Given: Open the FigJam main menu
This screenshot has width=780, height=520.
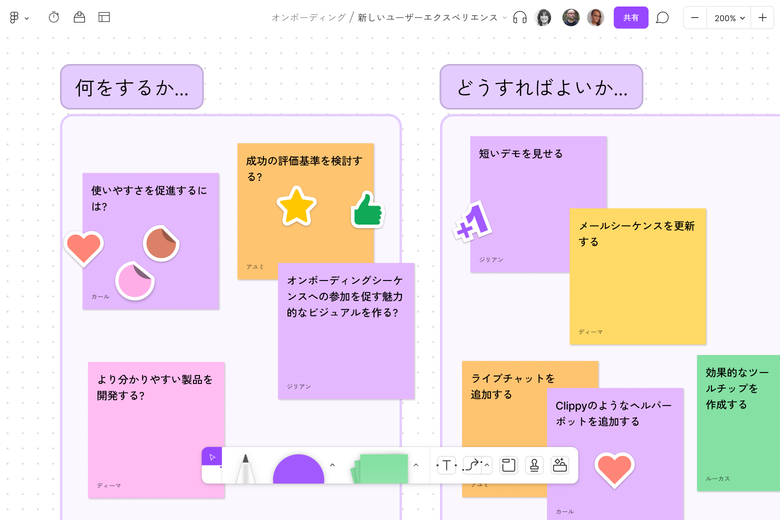Looking at the screenshot, I should click(x=18, y=17).
